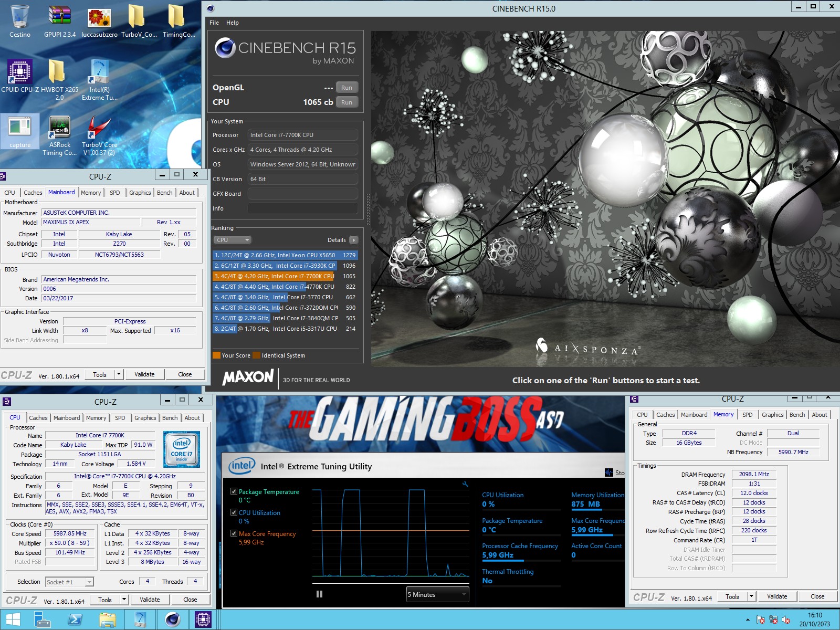Image resolution: width=840 pixels, height=630 pixels.
Task: Toggle CPU Utilization checkbox in XTU
Action: [x=234, y=512]
